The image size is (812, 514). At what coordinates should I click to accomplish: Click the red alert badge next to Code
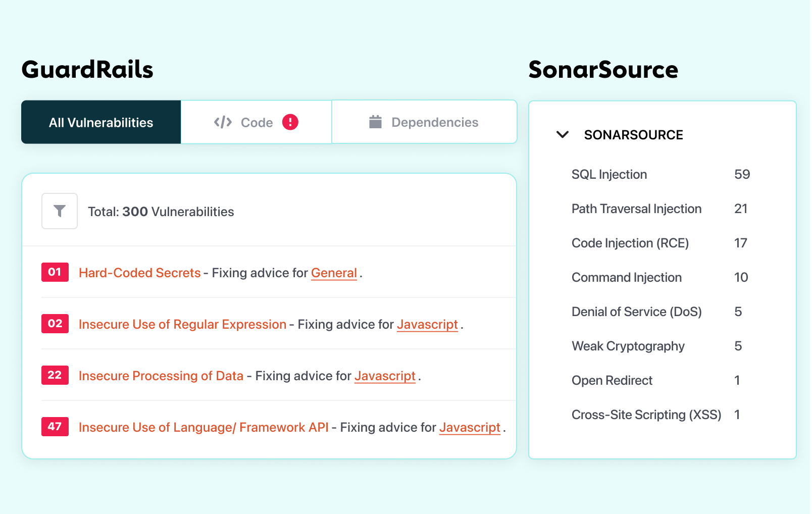tap(289, 122)
